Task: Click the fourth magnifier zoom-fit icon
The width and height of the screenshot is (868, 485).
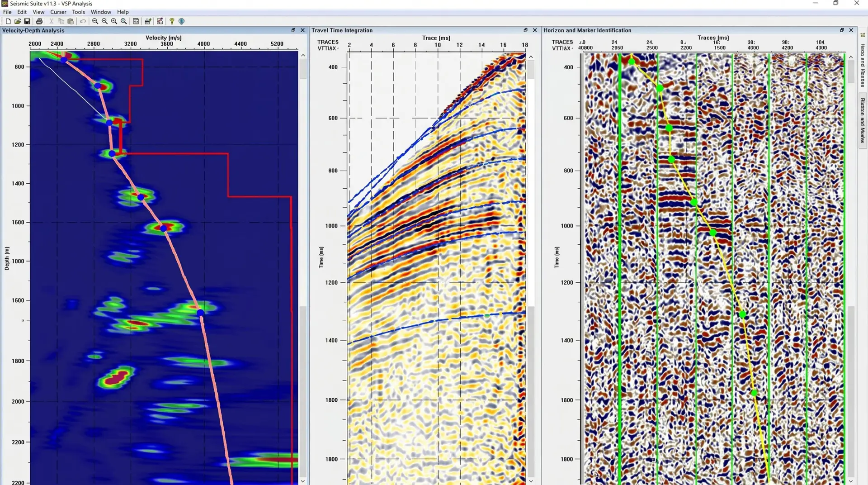Action: 123,21
